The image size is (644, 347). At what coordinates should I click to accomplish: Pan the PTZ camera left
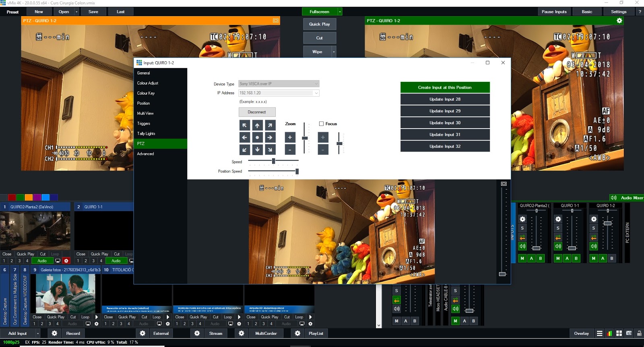(x=244, y=137)
